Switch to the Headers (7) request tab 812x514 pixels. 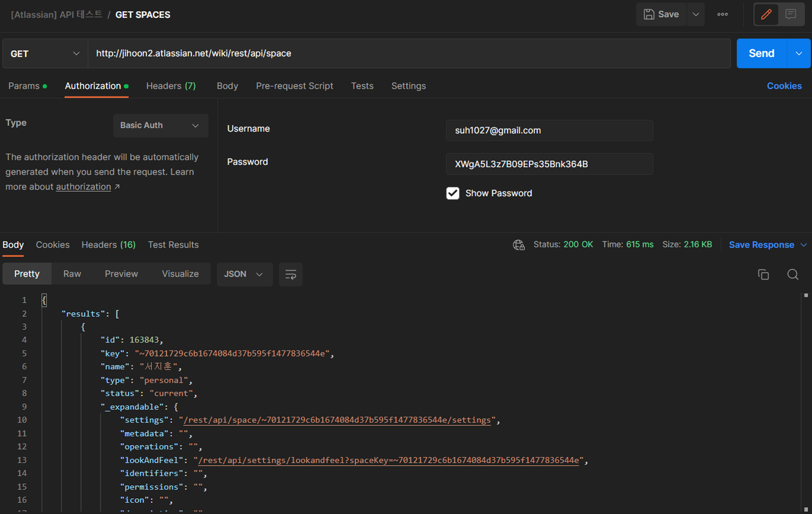pos(171,86)
